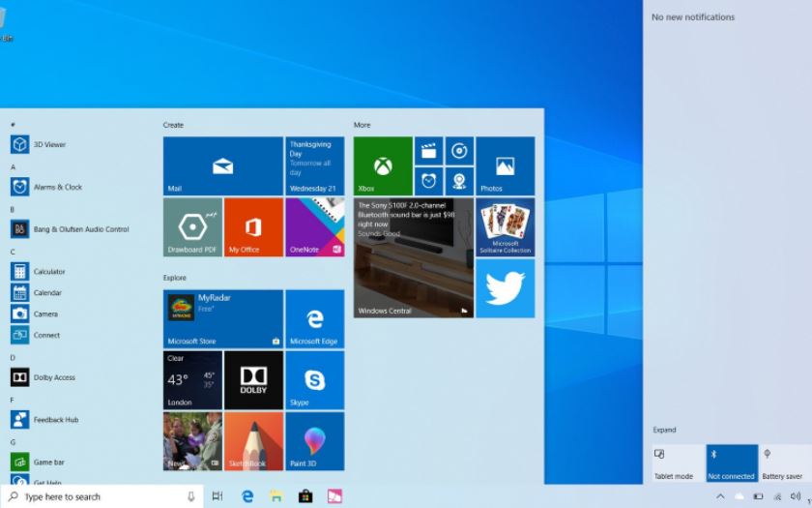This screenshot has height=508, width=812.
Task: Click the Explore tile group heading
Action: point(175,278)
